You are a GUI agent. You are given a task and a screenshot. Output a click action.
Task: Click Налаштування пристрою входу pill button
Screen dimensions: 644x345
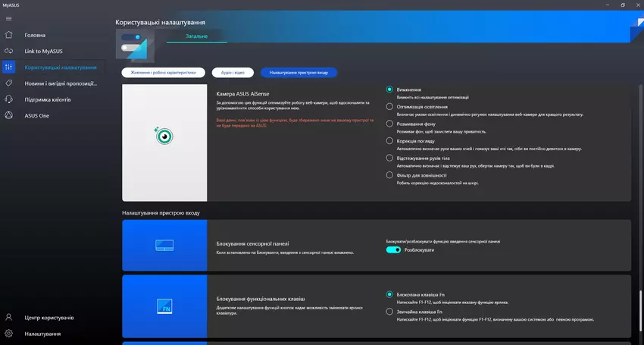tap(299, 73)
